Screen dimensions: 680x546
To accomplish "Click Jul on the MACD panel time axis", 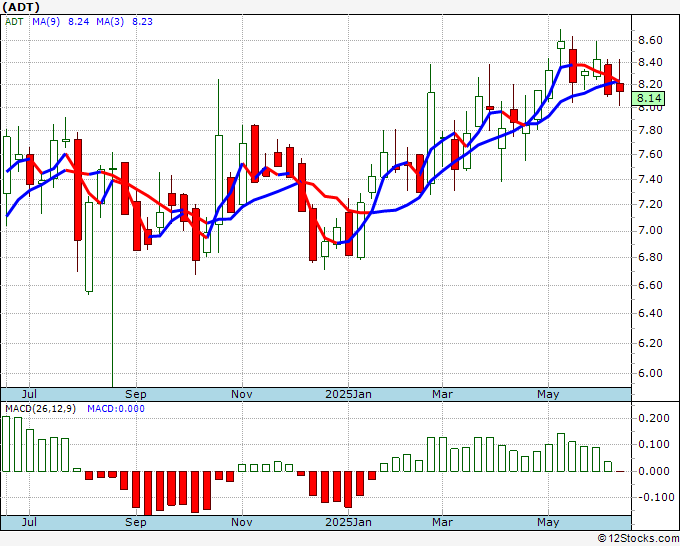I will tap(29, 522).
